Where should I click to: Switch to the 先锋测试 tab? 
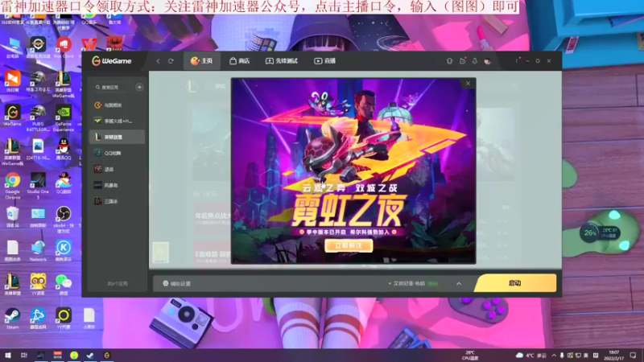pyautogui.click(x=282, y=61)
